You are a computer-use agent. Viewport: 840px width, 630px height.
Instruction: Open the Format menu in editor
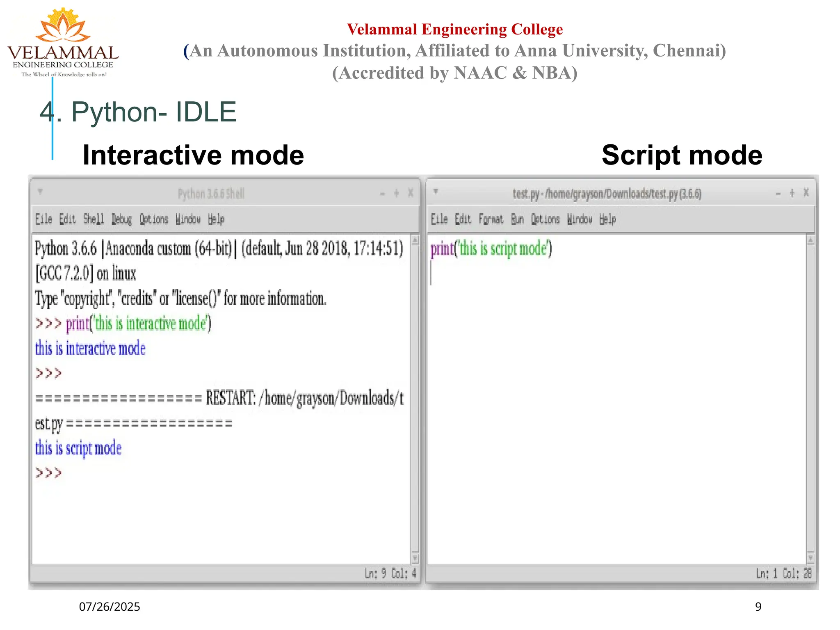491,219
